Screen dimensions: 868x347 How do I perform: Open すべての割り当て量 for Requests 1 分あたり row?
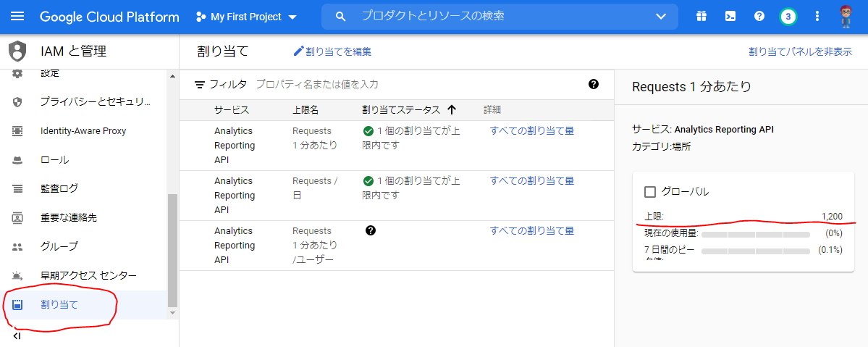click(532, 131)
